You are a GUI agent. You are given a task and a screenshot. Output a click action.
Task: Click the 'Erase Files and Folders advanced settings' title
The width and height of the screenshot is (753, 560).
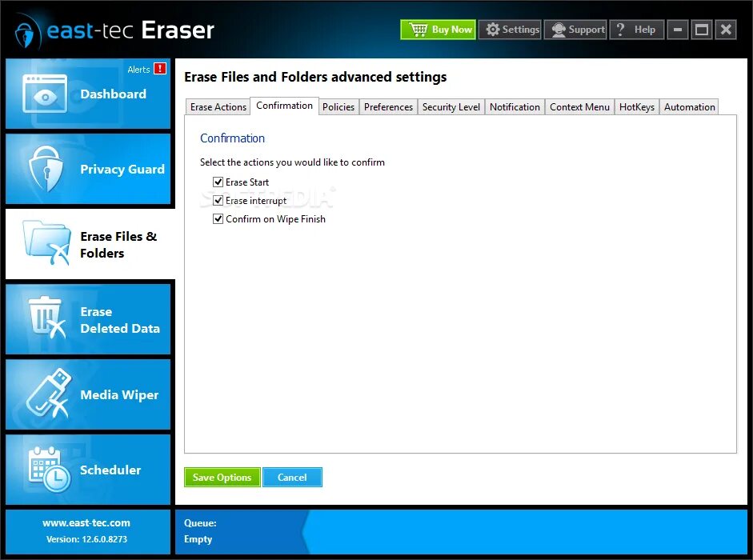[315, 77]
